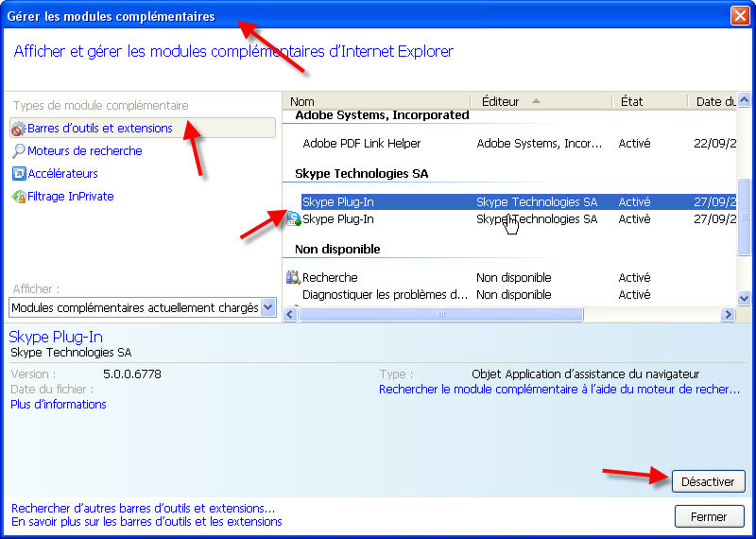Select the Recherche add-on row
This screenshot has height=539, width=756.
[509, 277]
